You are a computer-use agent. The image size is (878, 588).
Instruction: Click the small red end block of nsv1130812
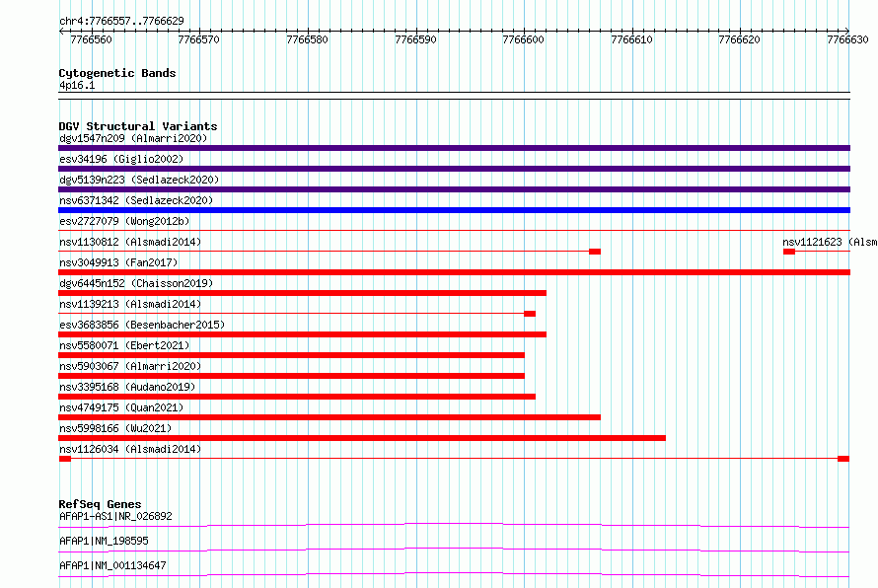pos(595,252)
